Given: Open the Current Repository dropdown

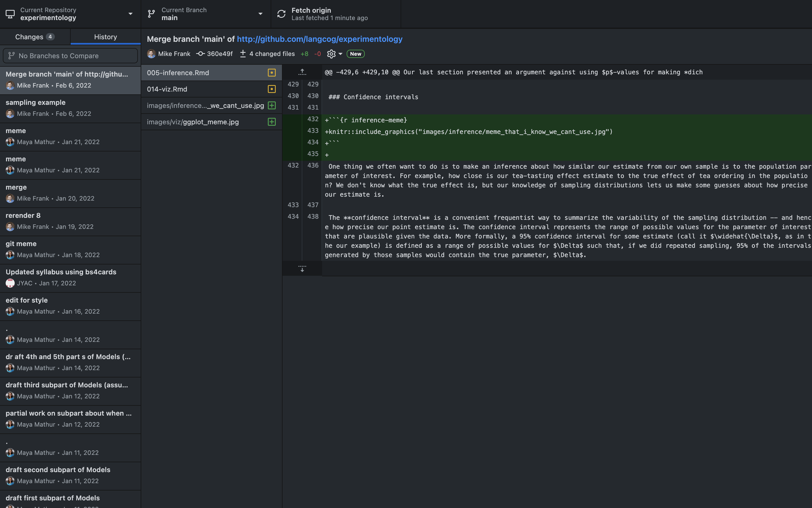Looking at the screenshot, I should (70, 14).
